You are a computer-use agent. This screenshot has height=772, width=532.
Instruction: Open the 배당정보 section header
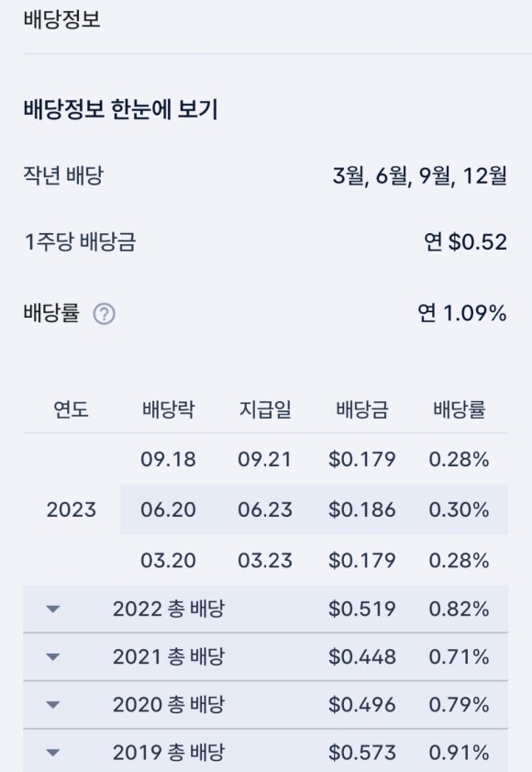click(62, 19)
